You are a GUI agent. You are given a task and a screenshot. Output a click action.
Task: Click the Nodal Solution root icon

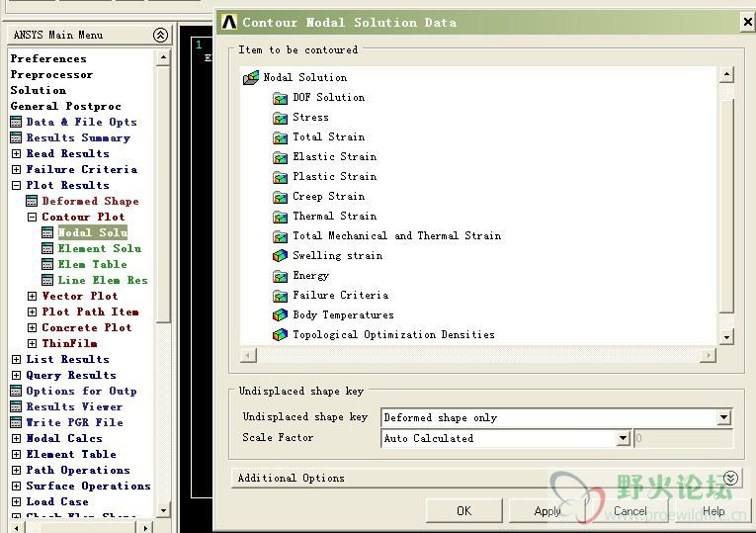click(251, 78)
